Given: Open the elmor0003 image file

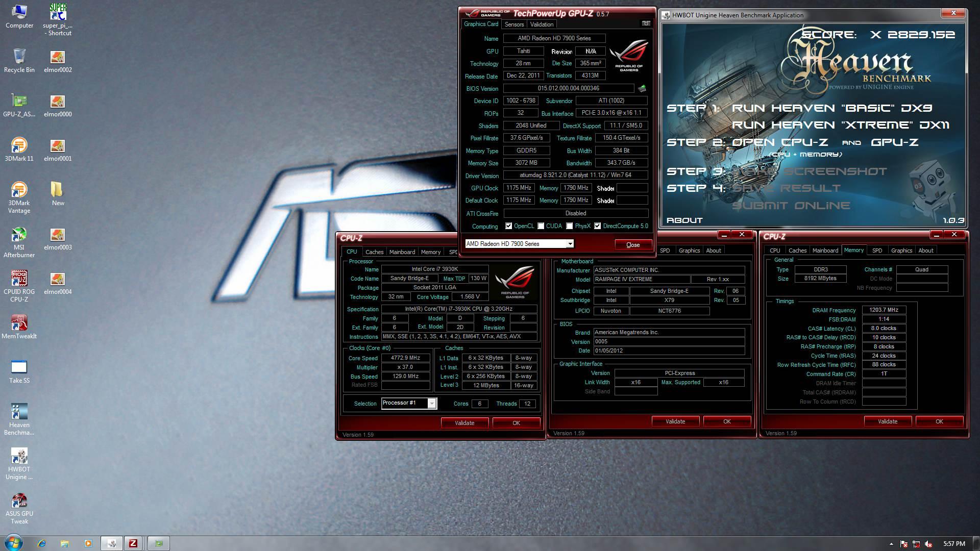Looking at the screenshot, I should pyautogui.click(x=58, y=239).
